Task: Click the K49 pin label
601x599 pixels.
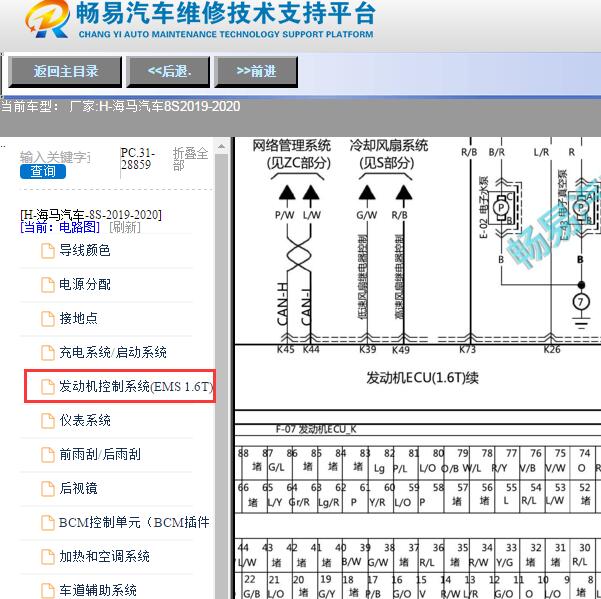Action: tap(401, 350)
